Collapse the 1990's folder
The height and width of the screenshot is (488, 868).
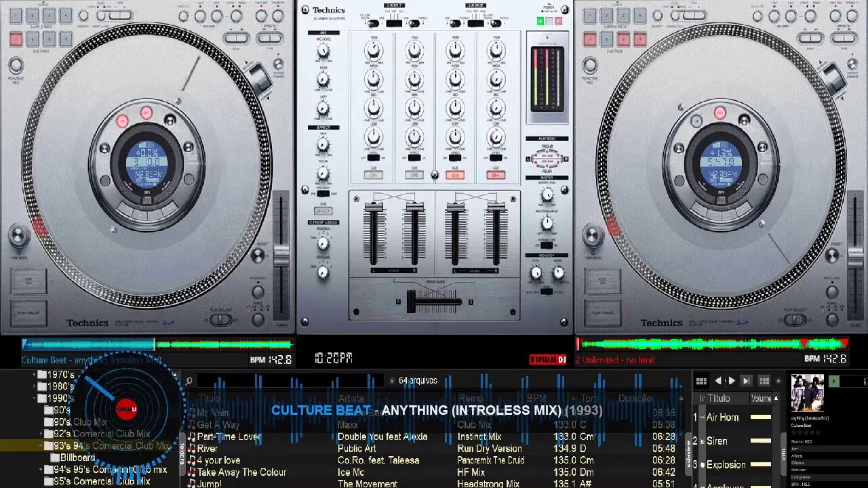(35, 398)
